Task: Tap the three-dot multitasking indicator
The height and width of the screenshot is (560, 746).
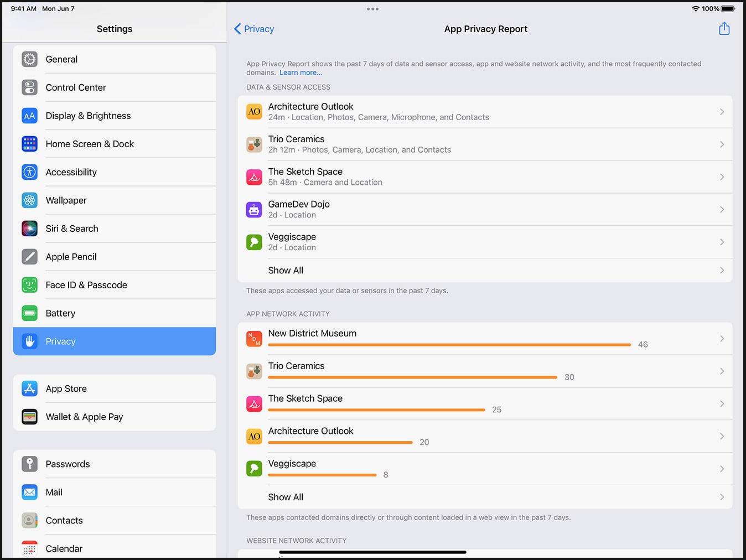Action: pos(372,9)
